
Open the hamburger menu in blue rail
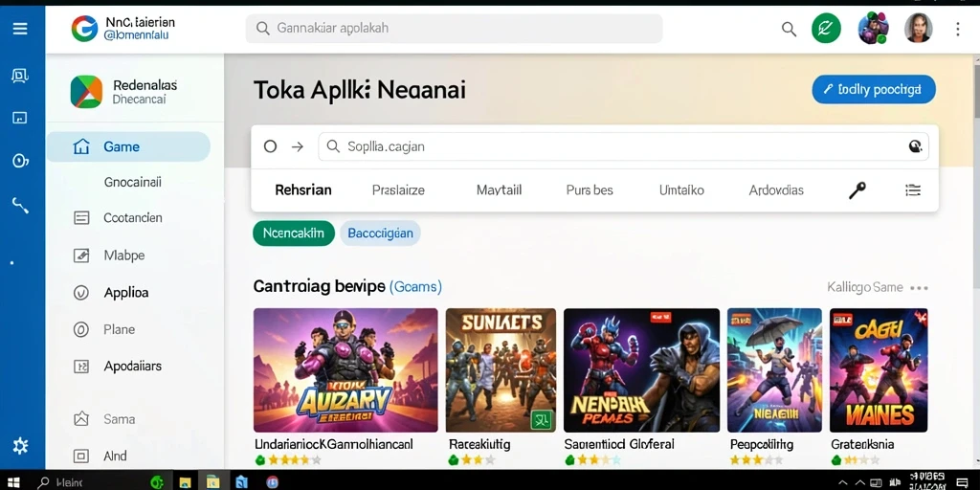point(20,29)
